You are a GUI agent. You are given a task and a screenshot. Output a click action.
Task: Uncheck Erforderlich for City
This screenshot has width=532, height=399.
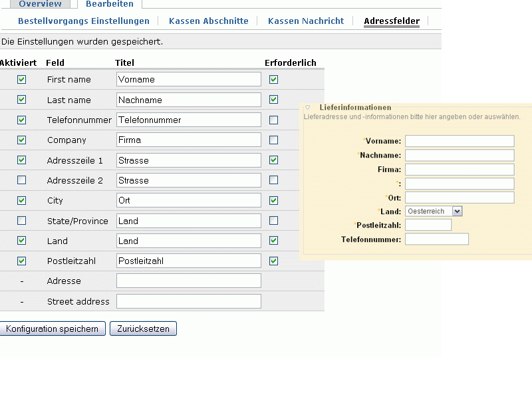tap(273, 201)
